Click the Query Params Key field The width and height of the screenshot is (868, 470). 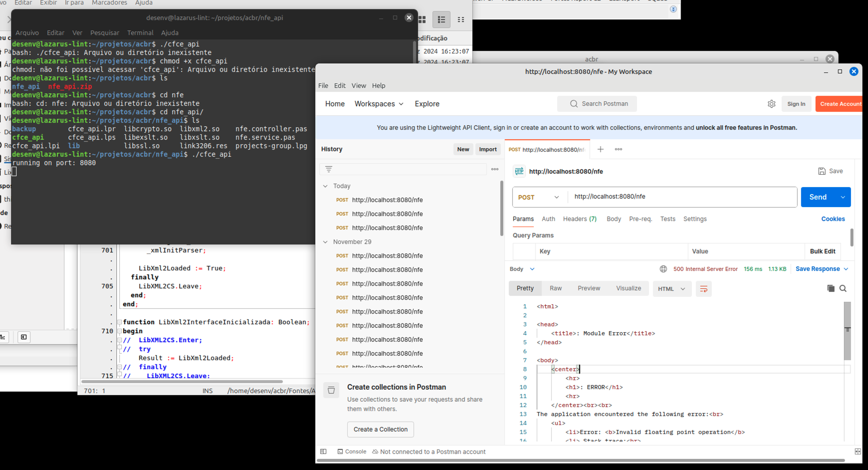[x=612, y=251]
